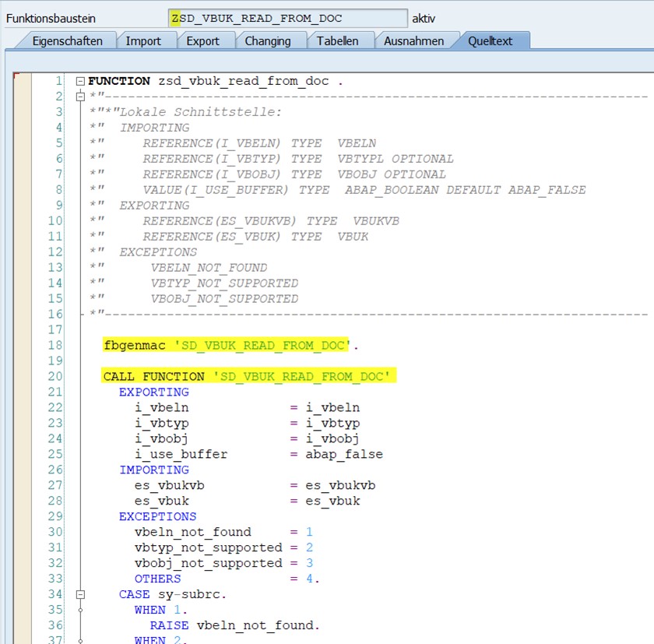Click line number 28 in the gutter
Screen dimensions: 654x644
(x=55, y=501)
